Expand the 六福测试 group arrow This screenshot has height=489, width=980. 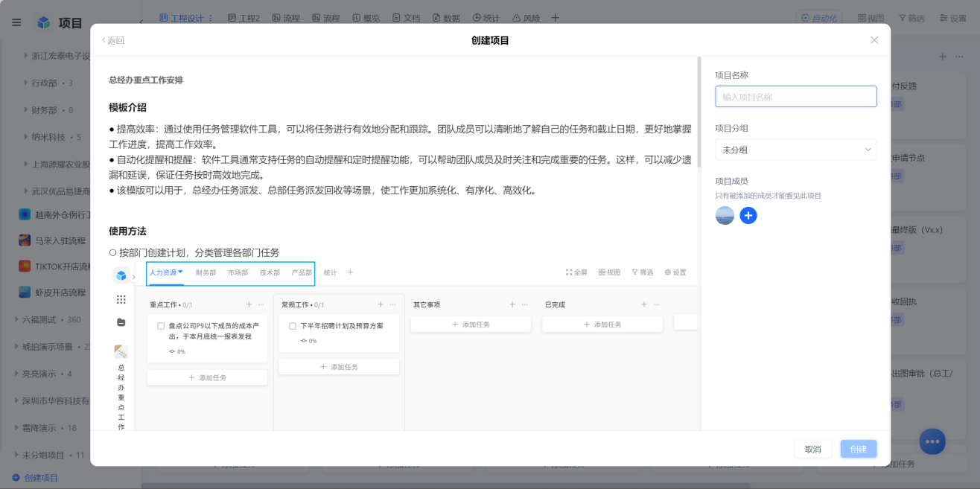tap(17, 319)
